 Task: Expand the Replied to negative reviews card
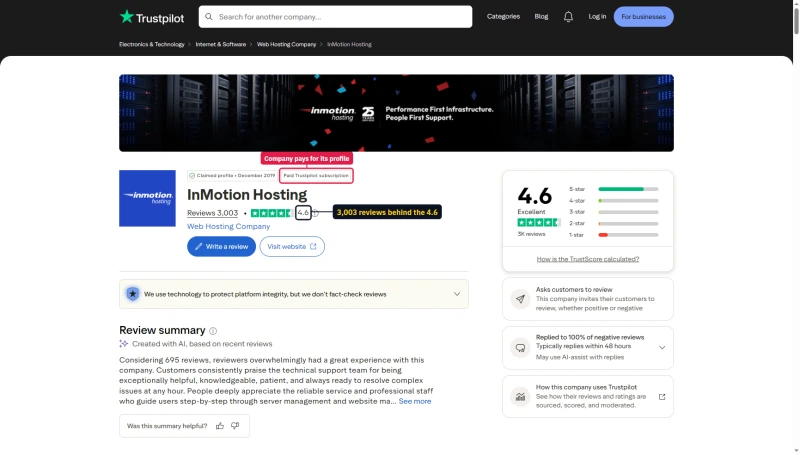point(662,348)
